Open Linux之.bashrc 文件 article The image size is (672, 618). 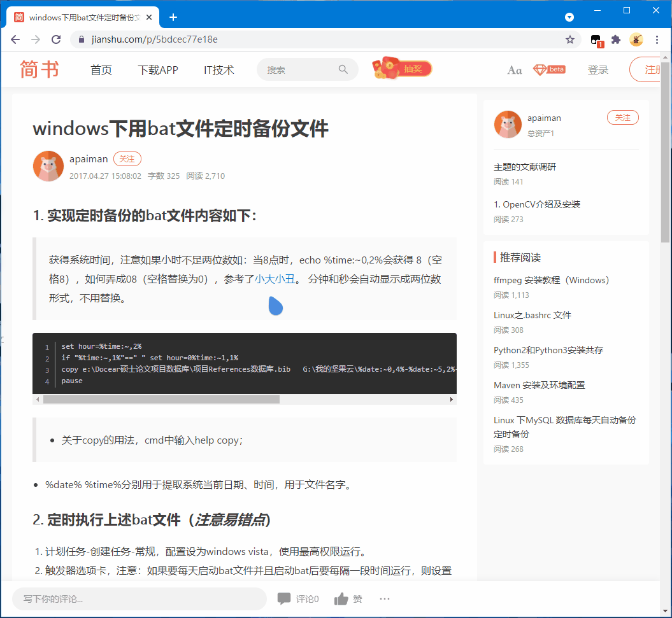point(533,315)
